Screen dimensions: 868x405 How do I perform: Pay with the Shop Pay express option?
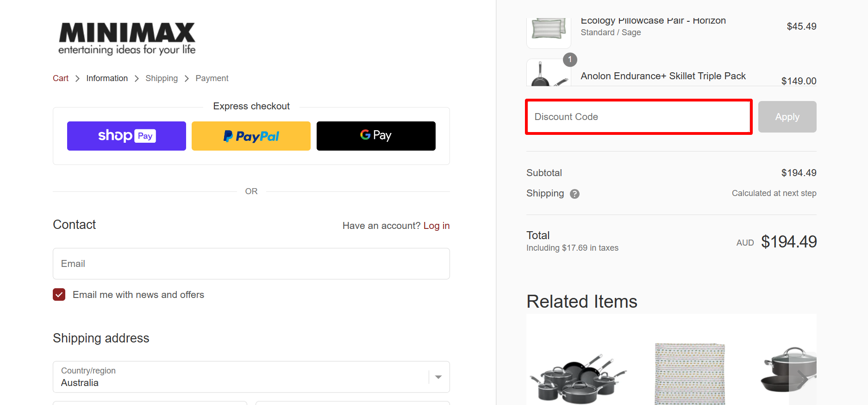126,136
